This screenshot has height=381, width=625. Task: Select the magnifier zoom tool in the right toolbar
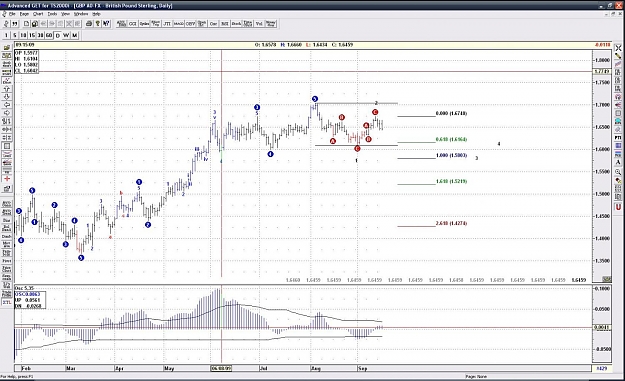(618, 172)
